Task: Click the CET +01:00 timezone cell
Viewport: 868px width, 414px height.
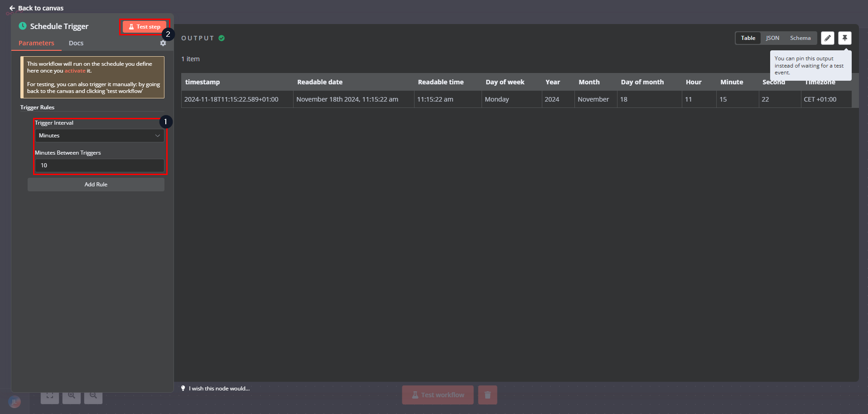Action: [826, 99]
